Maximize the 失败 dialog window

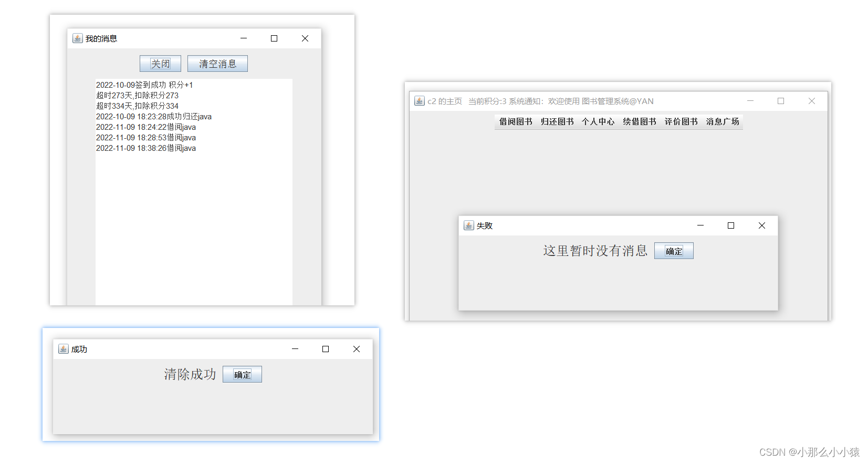pos(731,225)
